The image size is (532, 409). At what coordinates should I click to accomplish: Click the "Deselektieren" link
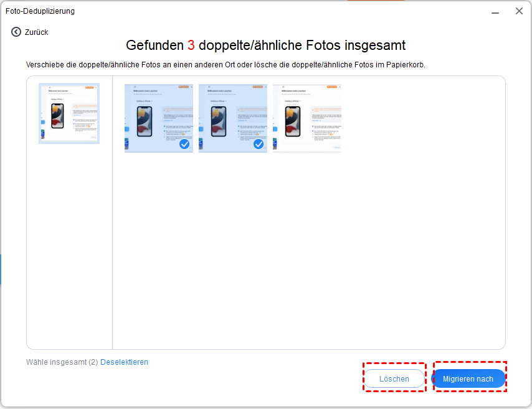point(124,362)
